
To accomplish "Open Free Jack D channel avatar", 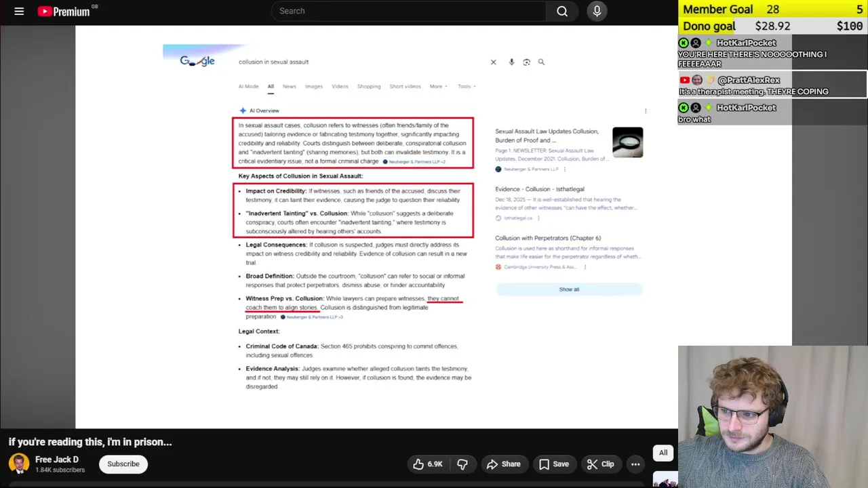I will point(19,464).
